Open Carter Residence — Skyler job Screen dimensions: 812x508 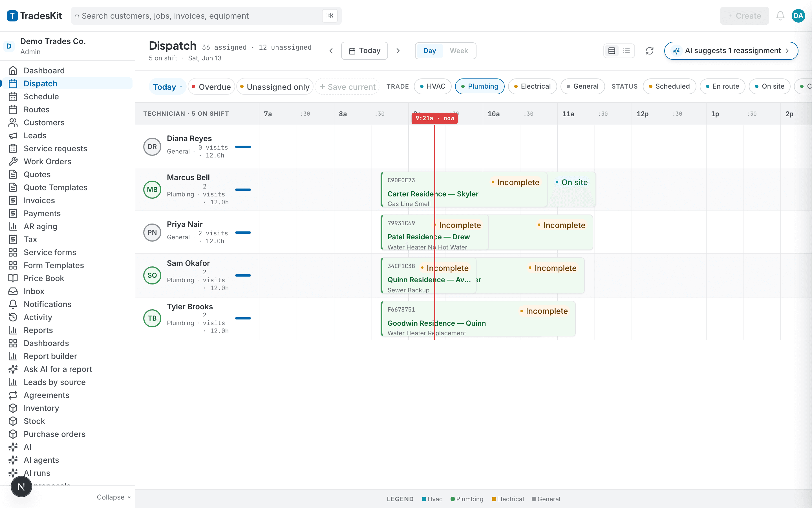click(x=464, y=189)
